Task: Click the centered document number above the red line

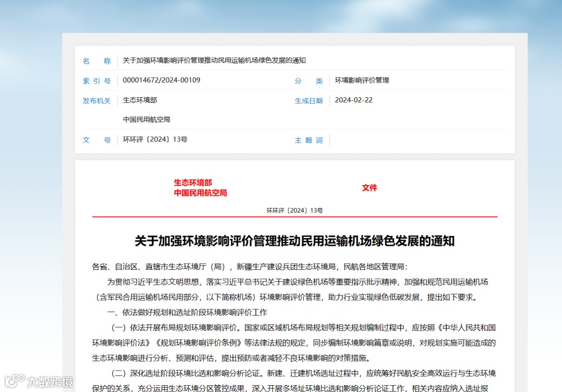Action: (295, 211)
